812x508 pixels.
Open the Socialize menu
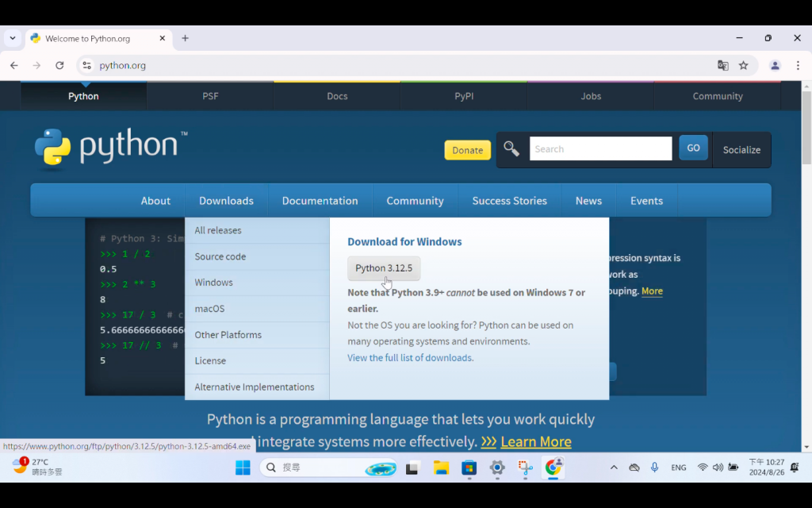click(741, 150)
